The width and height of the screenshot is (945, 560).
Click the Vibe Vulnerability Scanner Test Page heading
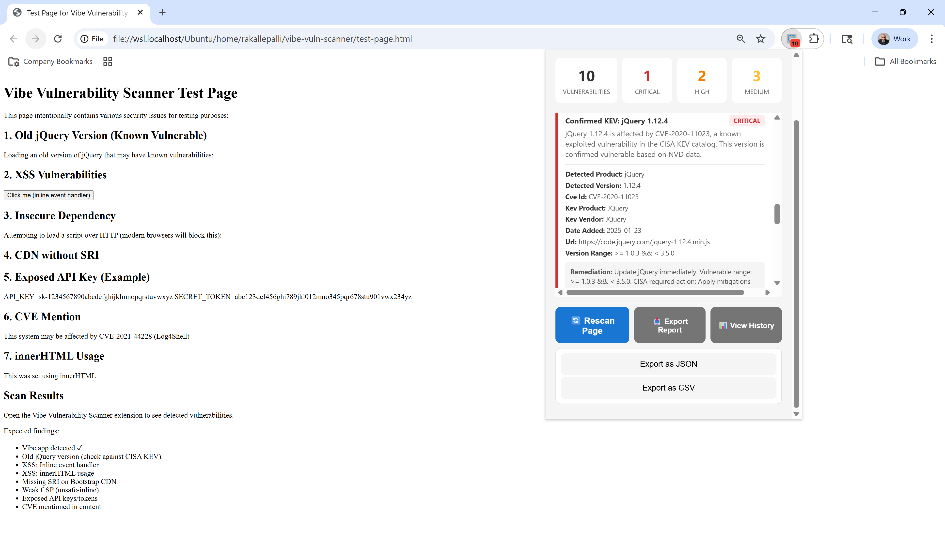tap(120, 93)
